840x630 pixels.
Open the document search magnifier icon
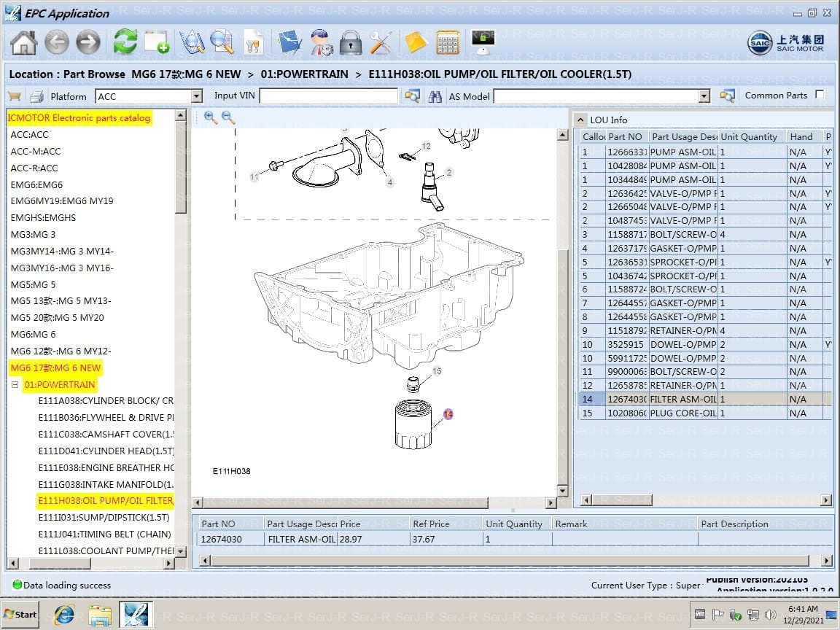222,42
